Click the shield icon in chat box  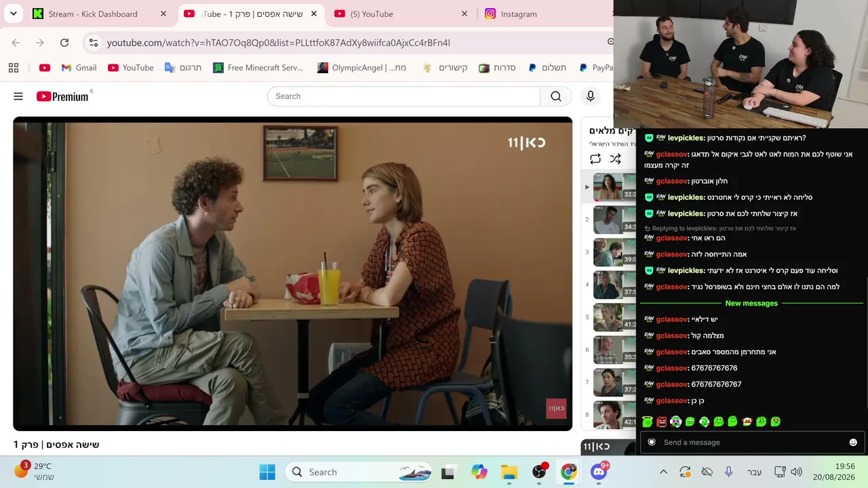point(652,443)
